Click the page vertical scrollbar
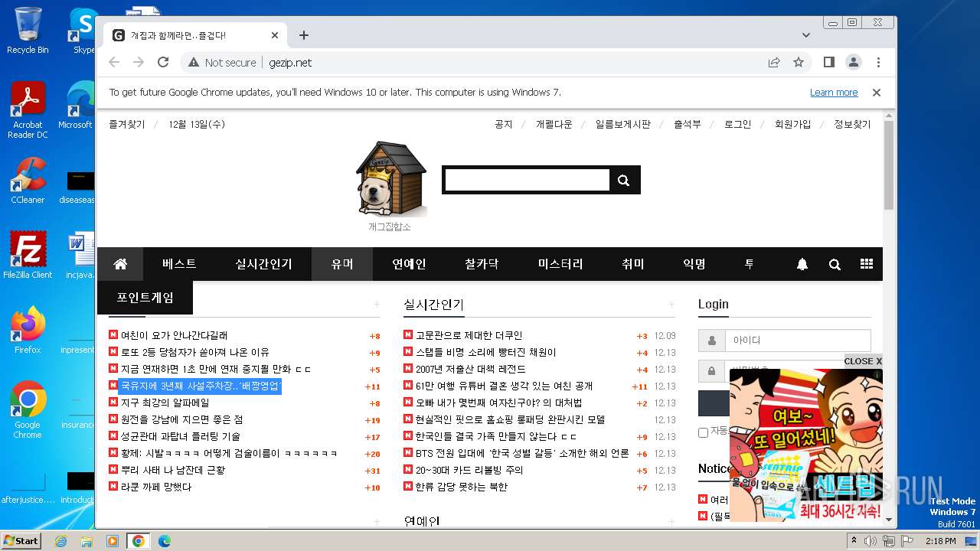The image size is (980, 551). pyautogui.click(x=889, y=165)
